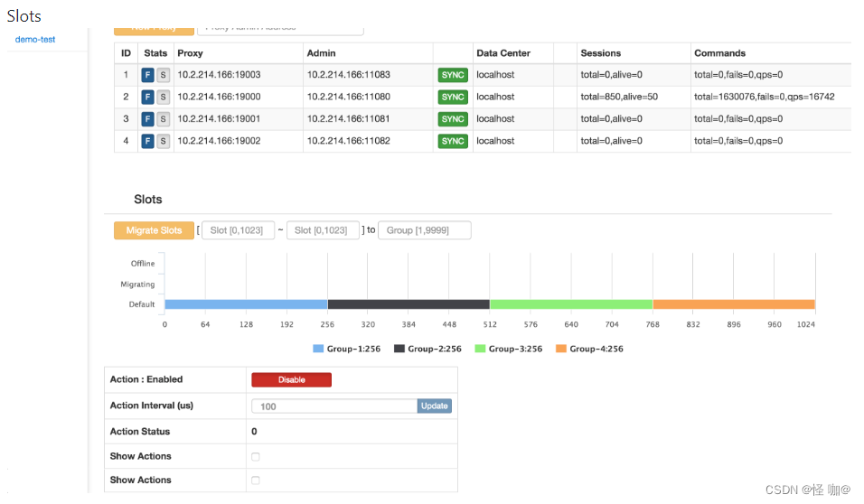The height and width of the screenshot is (504, 864).
Task: Click the S stats icon for proxy 4
Action: point(163,141)
